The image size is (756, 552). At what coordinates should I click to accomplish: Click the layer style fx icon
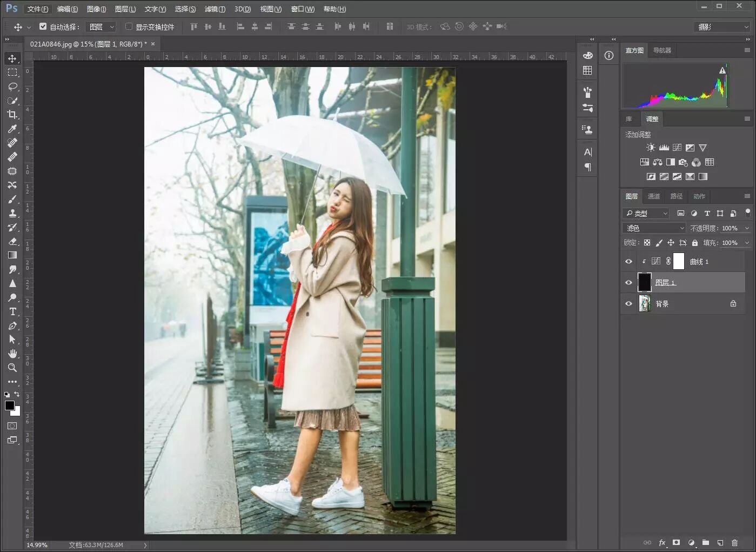(x=662, y=542)
